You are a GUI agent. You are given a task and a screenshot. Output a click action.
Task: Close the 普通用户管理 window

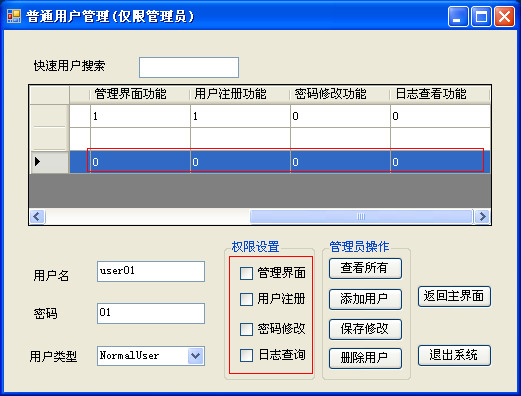coord(504,16)
